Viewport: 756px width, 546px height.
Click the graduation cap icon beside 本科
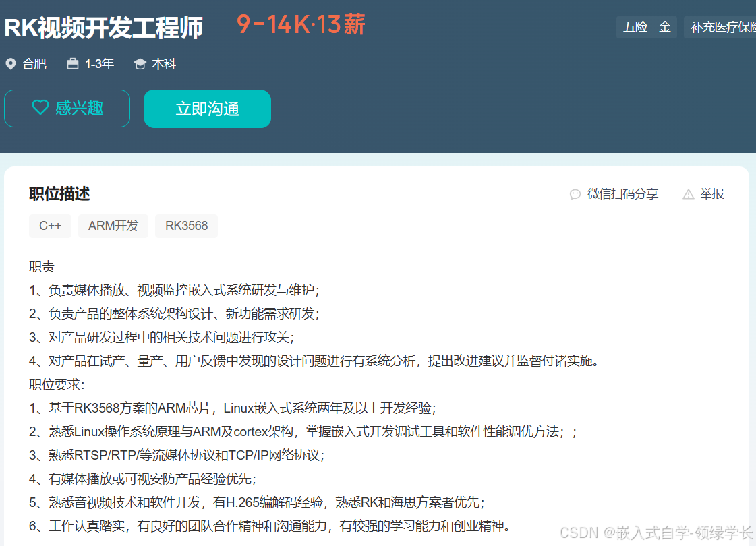[x=140, y=64]
